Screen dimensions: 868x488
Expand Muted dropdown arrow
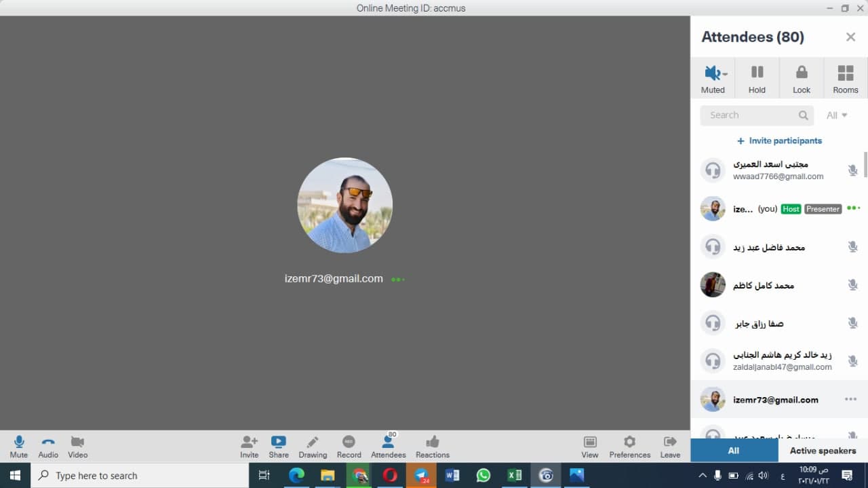pyautogui.click(x=725, y=73)
